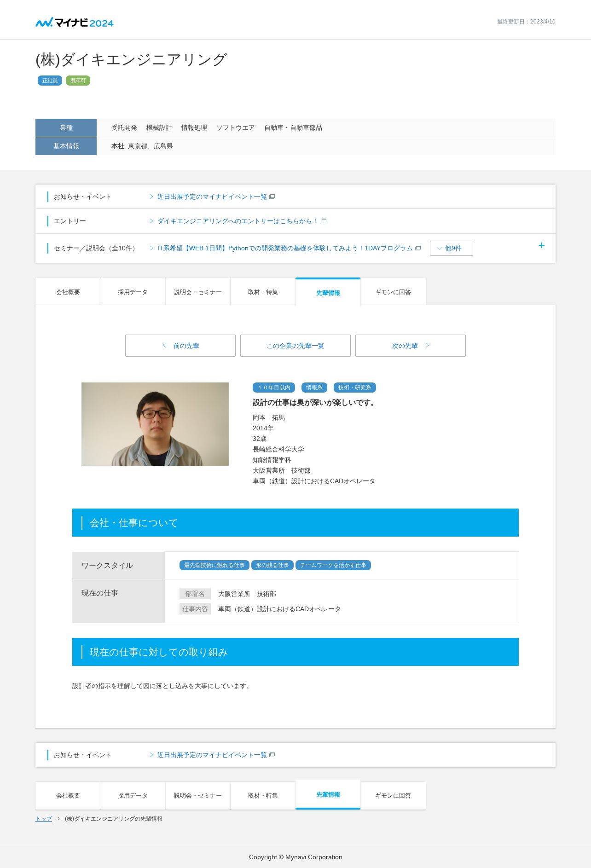
Task: Open ダイキエンジニアリングへのエントリー link
Action: [238, 221]
